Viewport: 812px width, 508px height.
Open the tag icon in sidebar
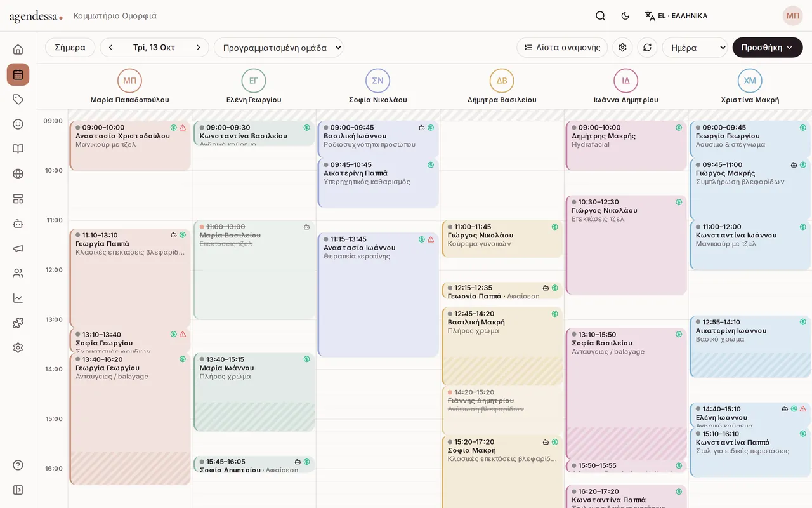[18, 99]
